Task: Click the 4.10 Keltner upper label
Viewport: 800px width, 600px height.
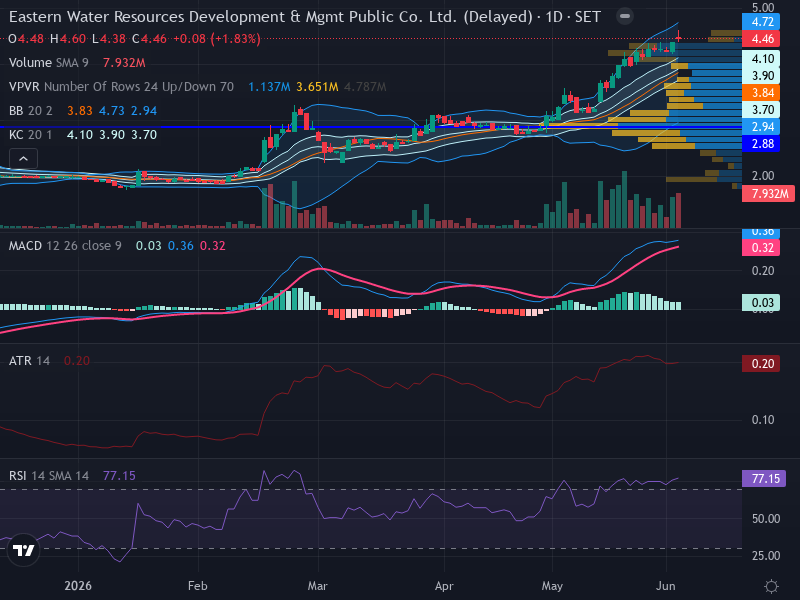Action: coord(761,59)
